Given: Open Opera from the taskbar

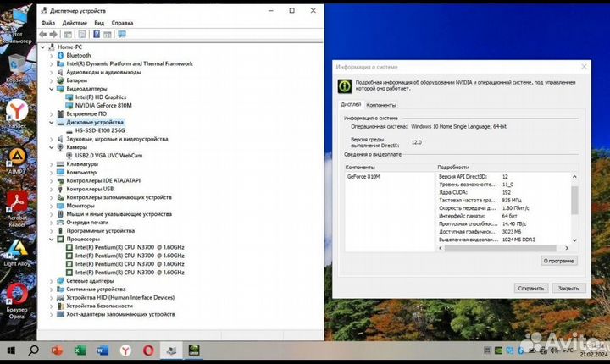Looking at the screenshot, I should (148, 350).
